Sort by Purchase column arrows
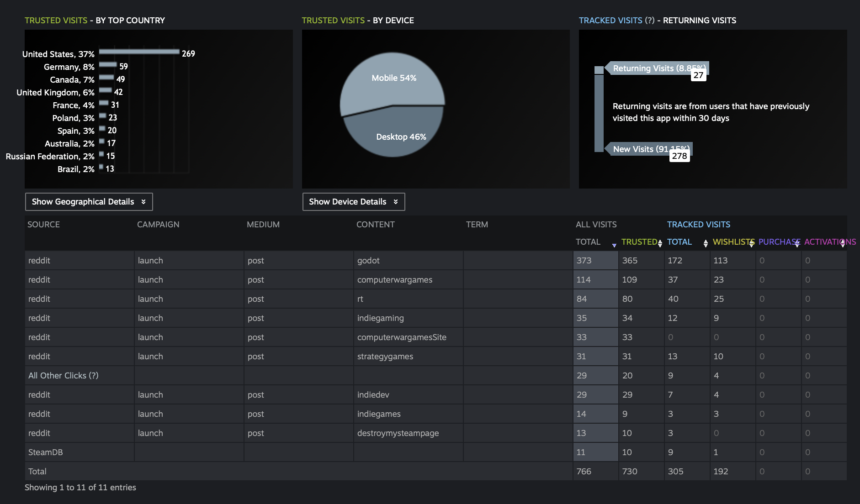This screenshot has width=860, height=504. tap(797, 243)
